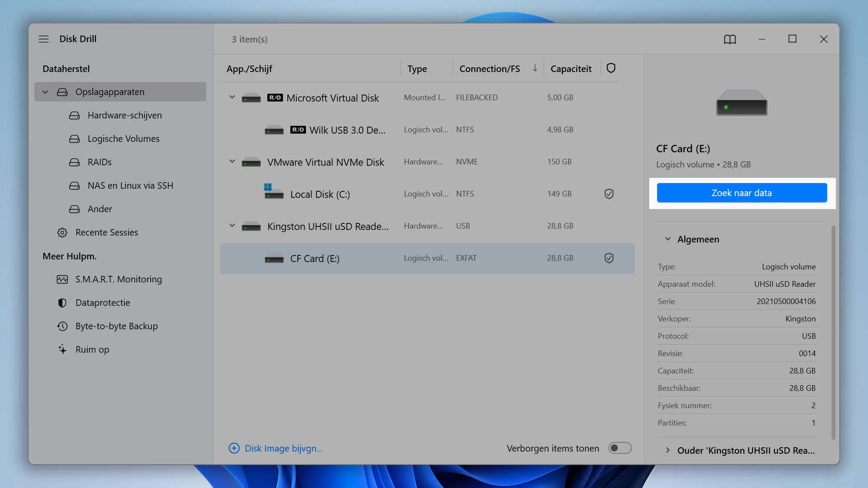Select Ander in the sidebar
868x488 pixels.
[x=100, y=209]
